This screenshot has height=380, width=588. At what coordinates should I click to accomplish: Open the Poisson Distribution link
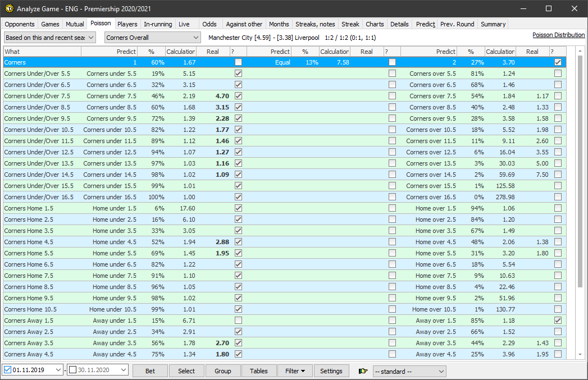click(558, 35)
